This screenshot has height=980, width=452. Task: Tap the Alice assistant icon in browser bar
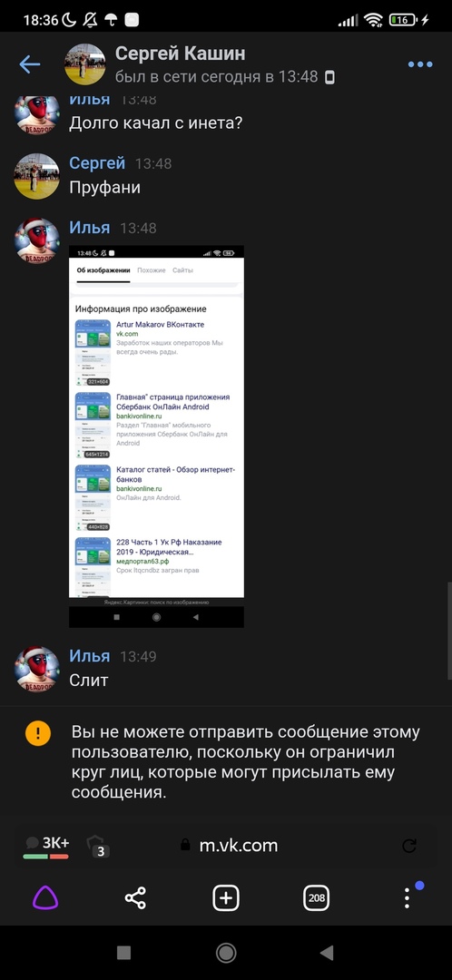[45, 898]
